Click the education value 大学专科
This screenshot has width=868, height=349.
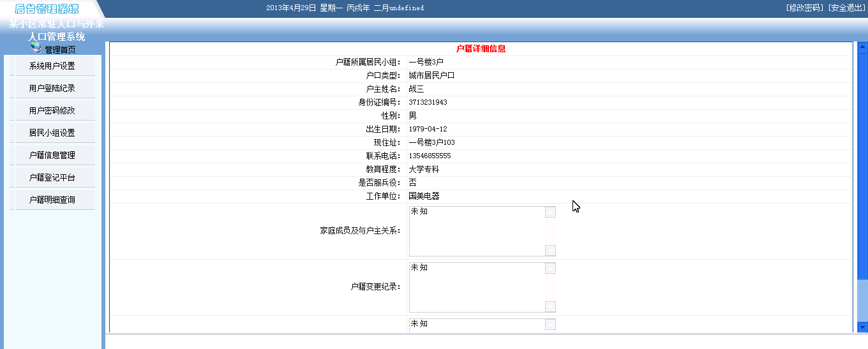(x=424, y=169)
